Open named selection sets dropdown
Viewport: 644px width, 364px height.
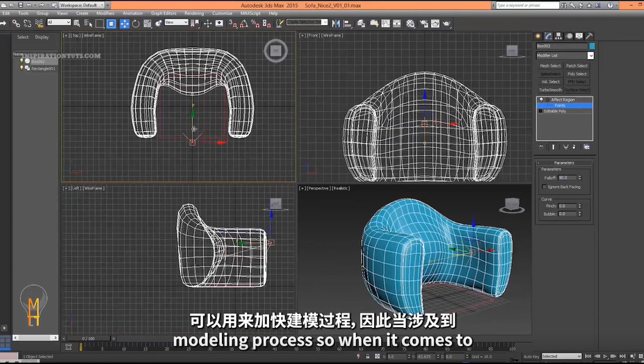[x=307, y=22]
